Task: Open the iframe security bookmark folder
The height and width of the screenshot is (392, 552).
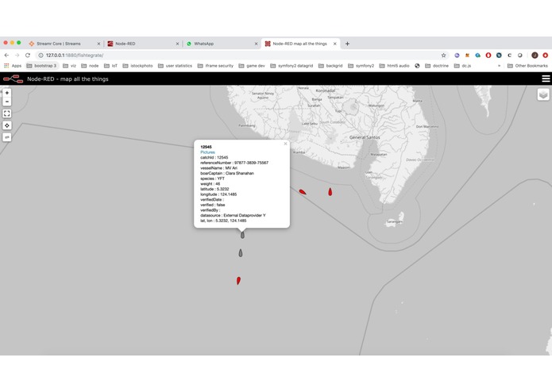Action: tap(215, 66)
